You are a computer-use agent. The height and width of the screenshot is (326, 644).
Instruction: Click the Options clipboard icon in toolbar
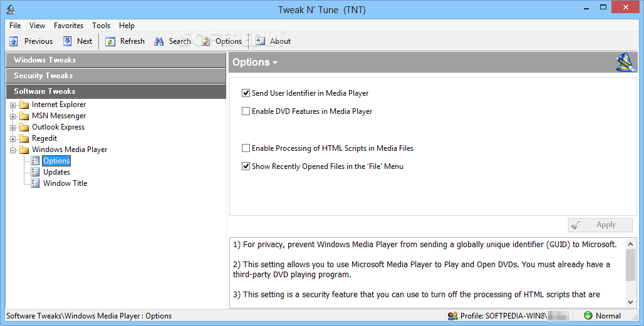[x=205, y=41]
